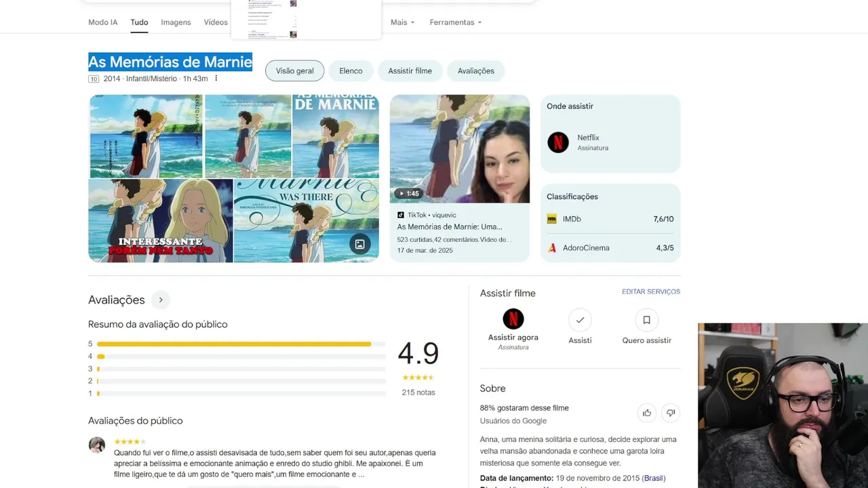
Task: Select the Tudo tab
Action: click(139, 22)
